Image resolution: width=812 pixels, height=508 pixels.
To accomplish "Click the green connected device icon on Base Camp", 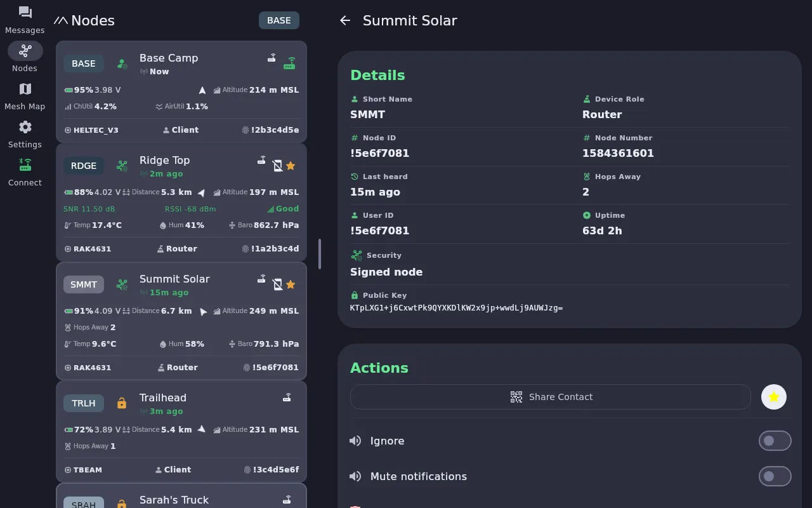I will tap(290, 63).
